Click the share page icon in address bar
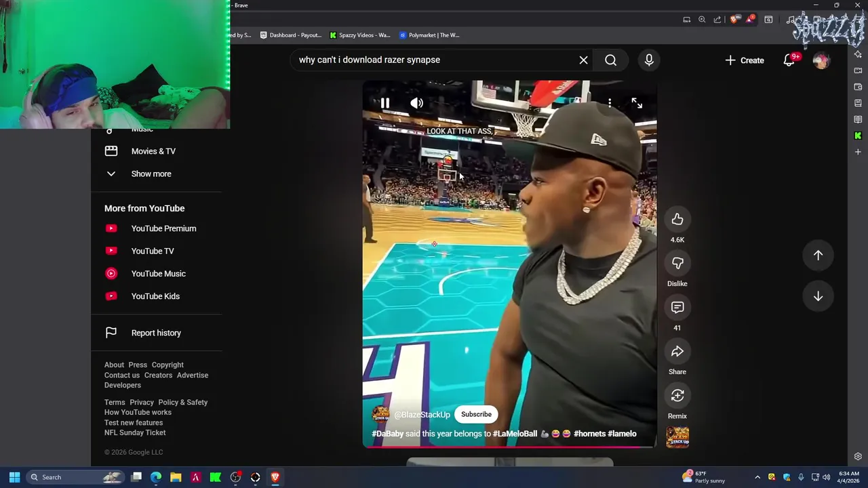Image resolution: width=868 pixels, height=488 pixels. (x=717, y=20)
